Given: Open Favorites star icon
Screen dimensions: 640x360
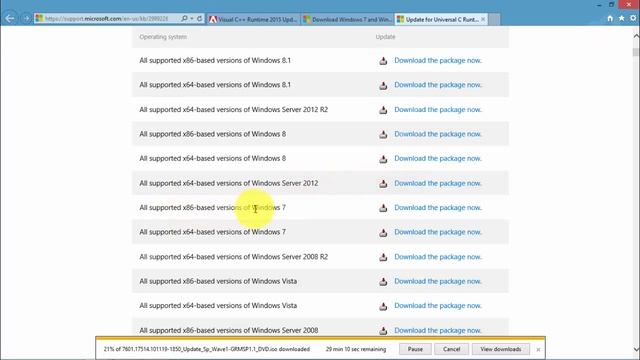Looking at the screenshot, I should (621, 18).
